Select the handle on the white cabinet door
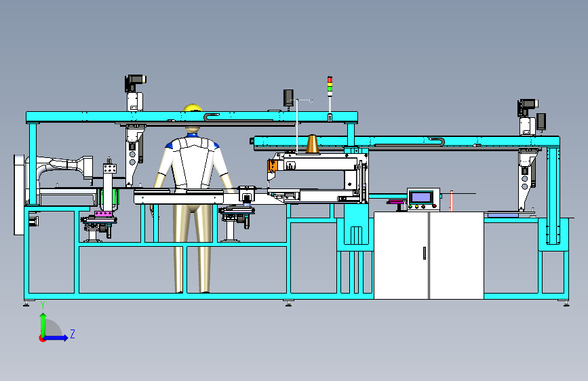Image resolution: width=588 pixels, height=381 pixels. coord(425,253)
